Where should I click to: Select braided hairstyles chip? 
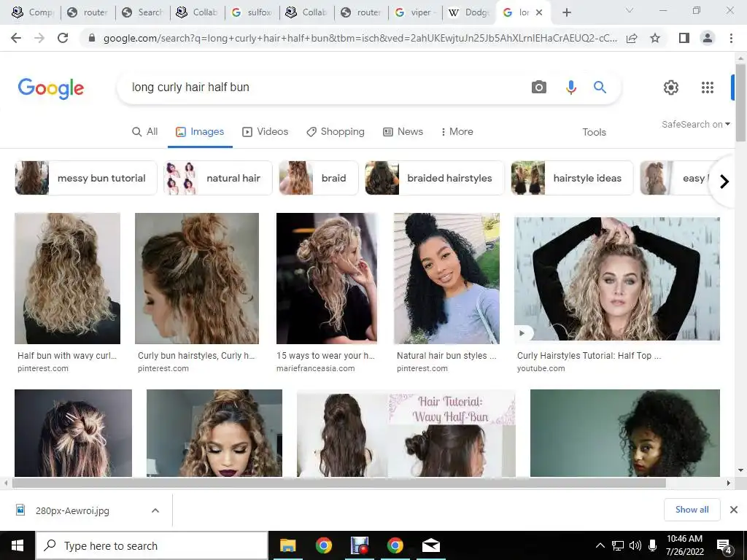click(x=435, y=178)
